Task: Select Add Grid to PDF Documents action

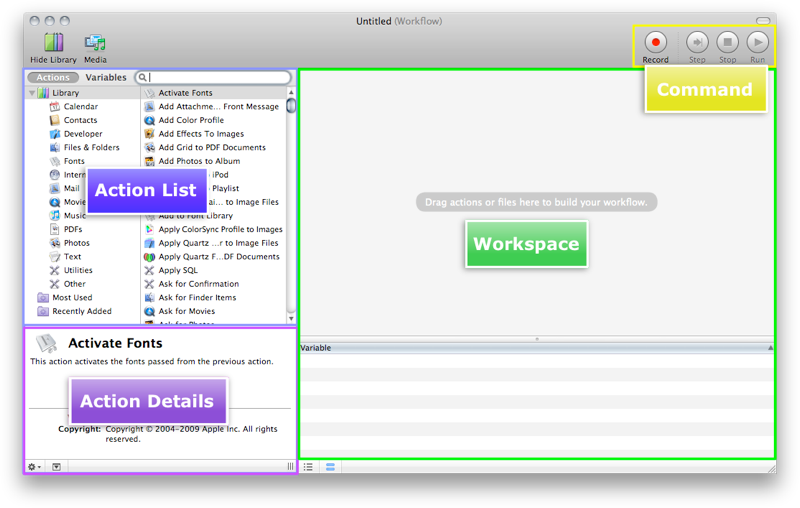Action: pyautogui.click(x=213, y=147)
